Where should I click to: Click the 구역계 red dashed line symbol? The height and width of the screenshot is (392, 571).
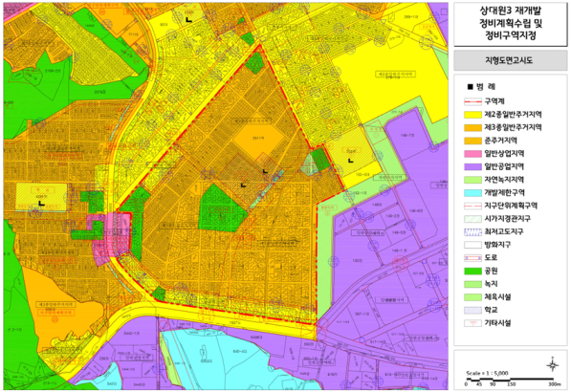point(472,101)
